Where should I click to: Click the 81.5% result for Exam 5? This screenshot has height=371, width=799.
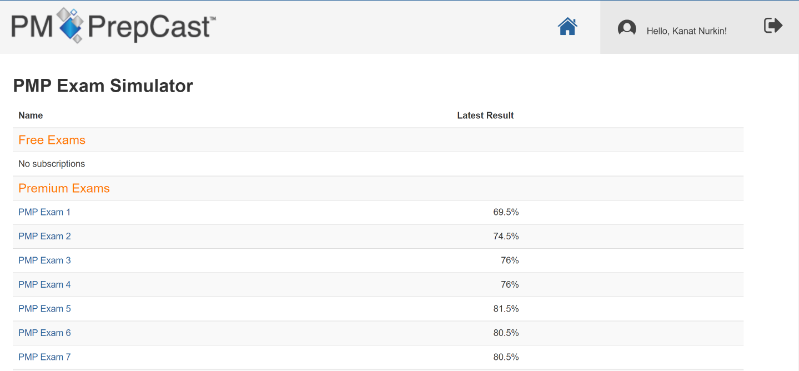pos(506,309)
